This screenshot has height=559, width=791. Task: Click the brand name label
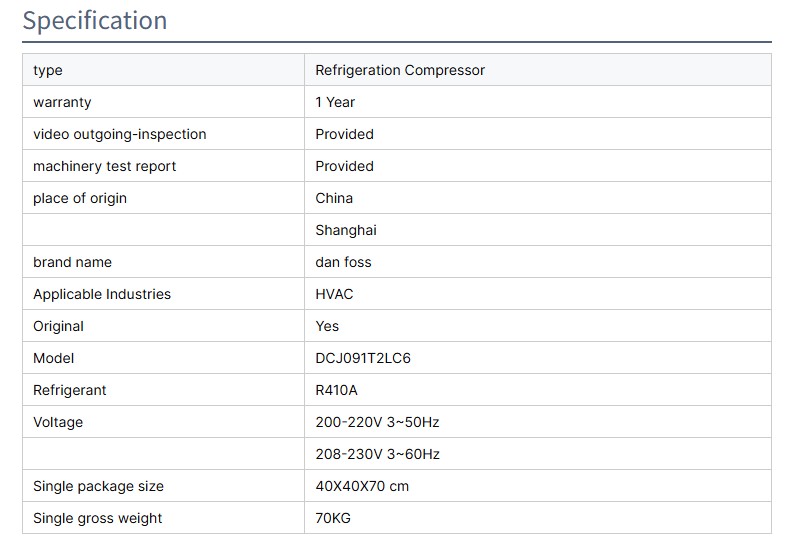(72, 262)
